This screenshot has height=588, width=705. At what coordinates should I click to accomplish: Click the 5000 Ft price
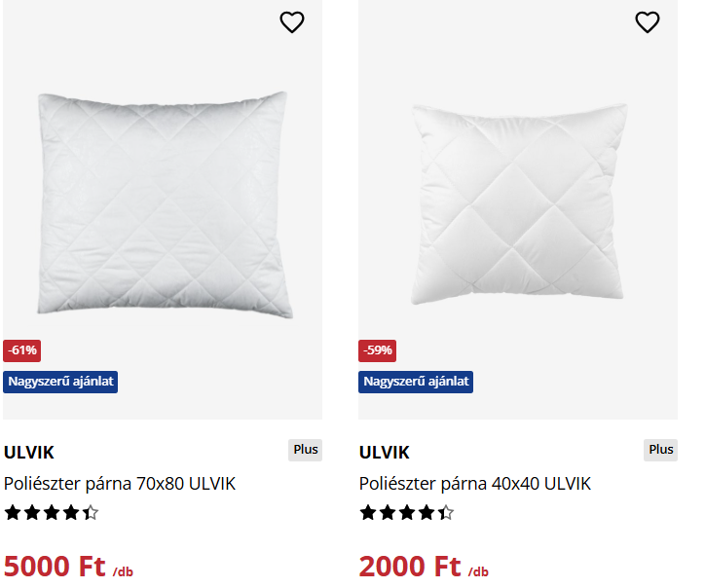click(x=55, y=567)
